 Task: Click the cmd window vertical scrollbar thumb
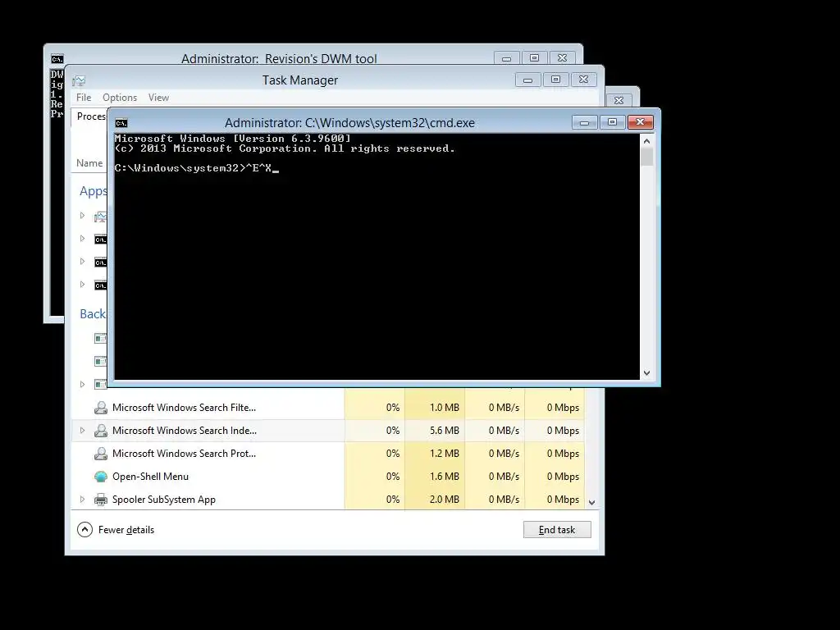click(646, 157)
